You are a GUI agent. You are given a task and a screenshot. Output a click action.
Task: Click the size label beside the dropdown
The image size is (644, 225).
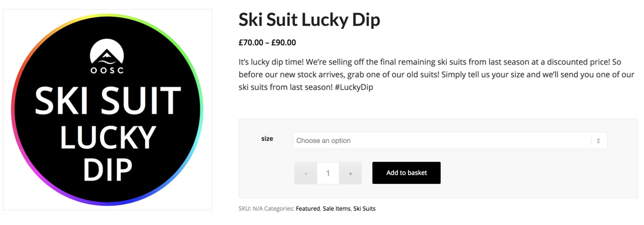(267, 139)
